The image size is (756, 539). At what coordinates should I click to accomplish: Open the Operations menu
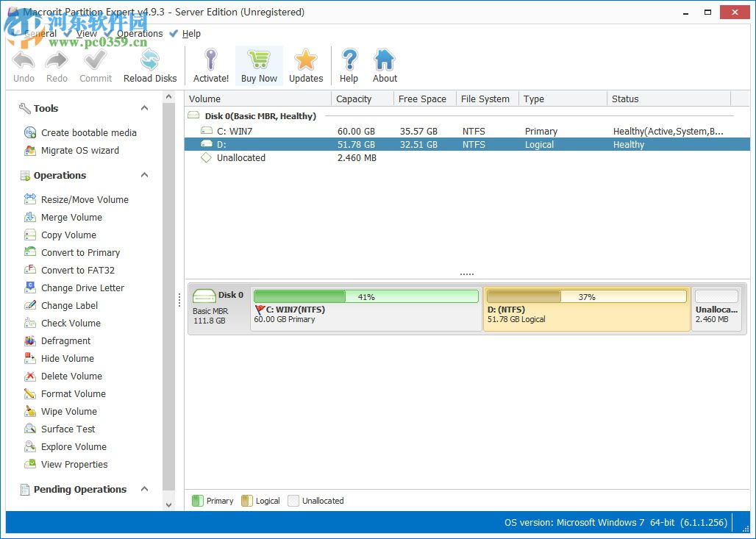140,33
